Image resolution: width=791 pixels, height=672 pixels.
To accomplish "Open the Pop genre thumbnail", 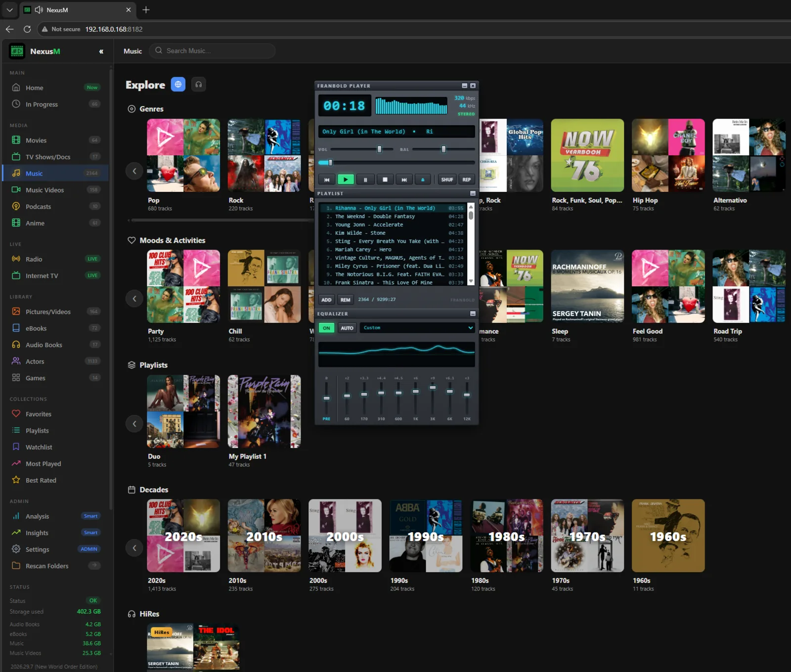I will tap(183, 155).
